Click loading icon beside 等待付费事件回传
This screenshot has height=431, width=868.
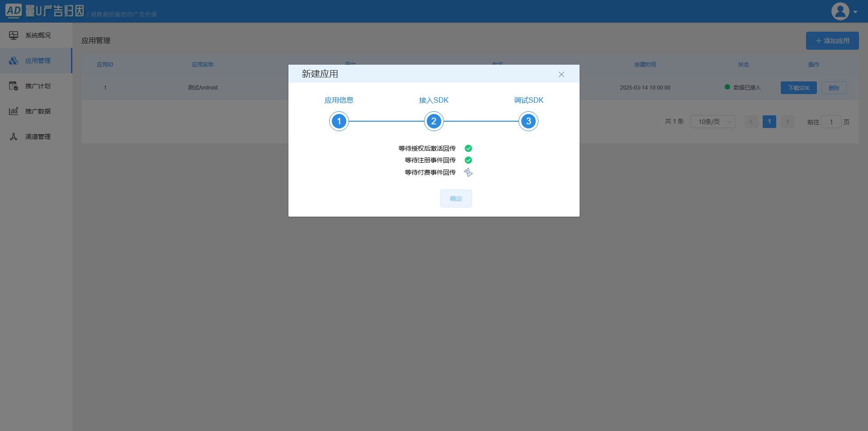click(x=468, y=172)
